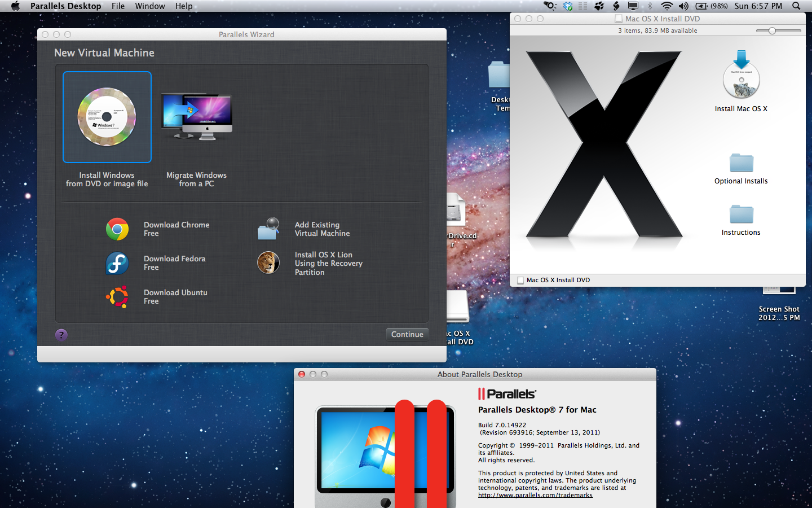Click the Install Mac OS X label
This screenshot has height=508, width=812.
pyautogui.click(x=741, y=109)
